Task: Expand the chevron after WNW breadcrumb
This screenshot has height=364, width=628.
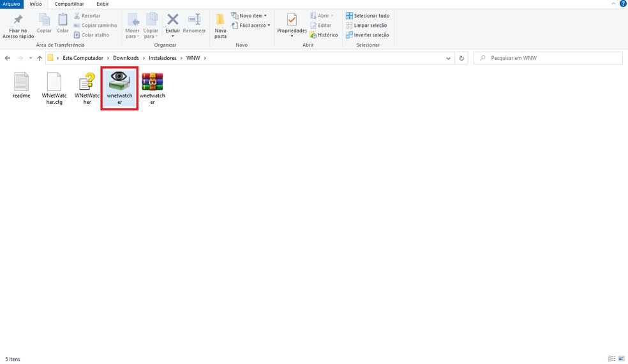Action: click(205, 58)
